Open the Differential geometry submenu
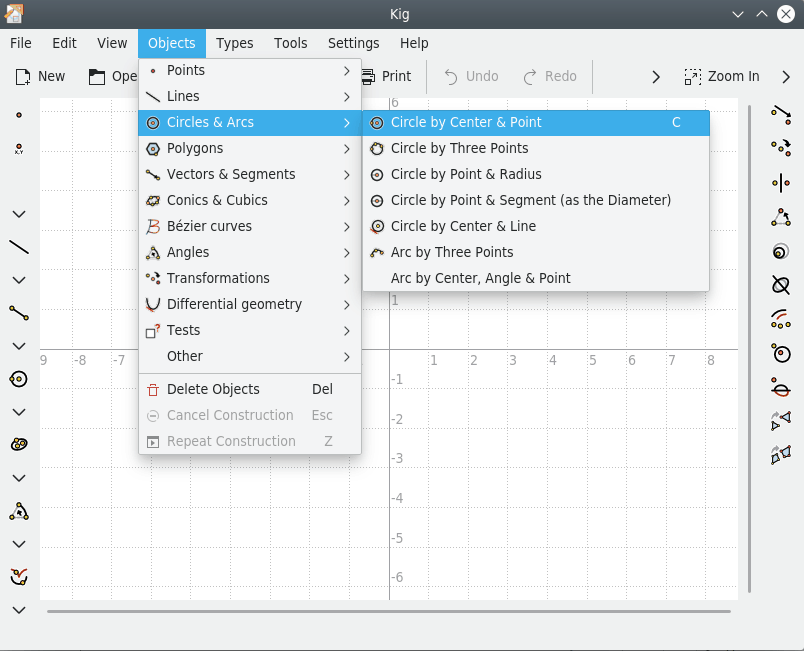 click(x=250, y=304)
